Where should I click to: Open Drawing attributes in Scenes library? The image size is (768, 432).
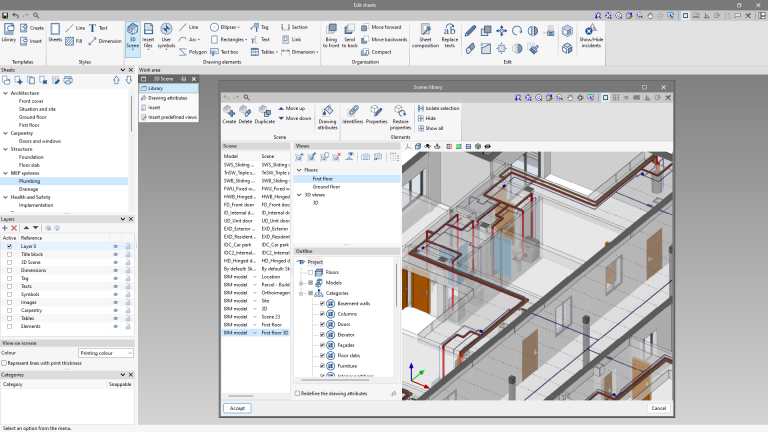click(327, 114)
